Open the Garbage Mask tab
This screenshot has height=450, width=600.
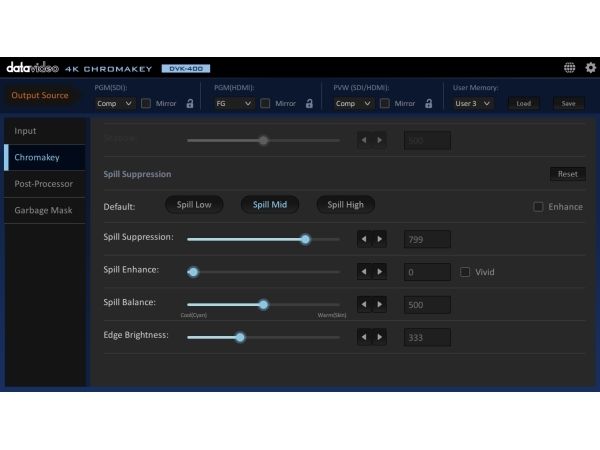44,210
